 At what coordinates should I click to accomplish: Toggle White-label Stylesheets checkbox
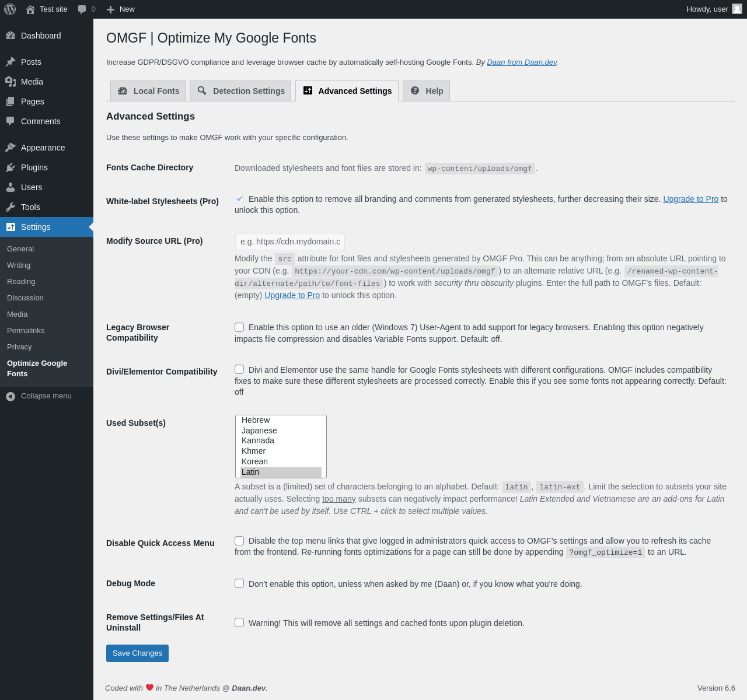pyautogui.click(x=239, y=199)
